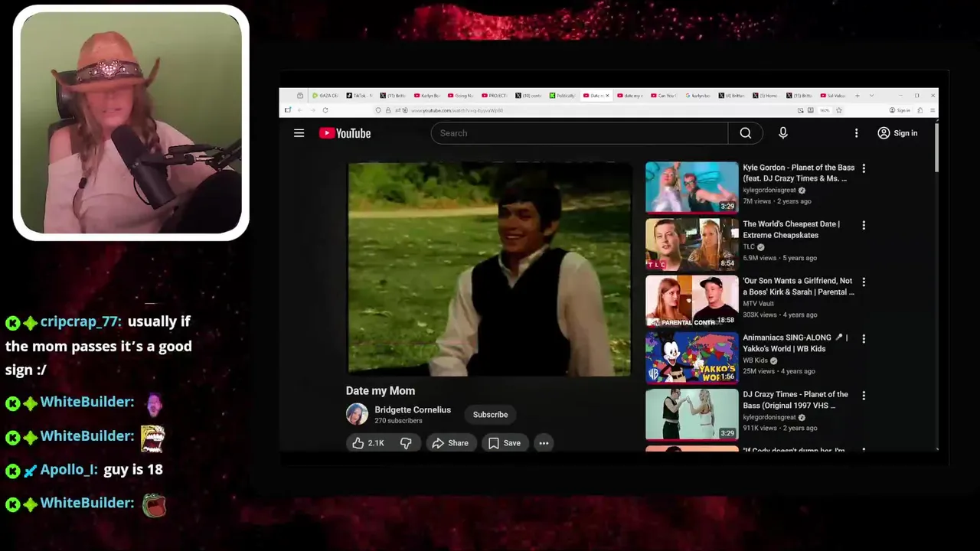Subscribe to Bridgette Cornelius
Image resolution: width=980 pixels, height=551 pixels.
(490, 415)
